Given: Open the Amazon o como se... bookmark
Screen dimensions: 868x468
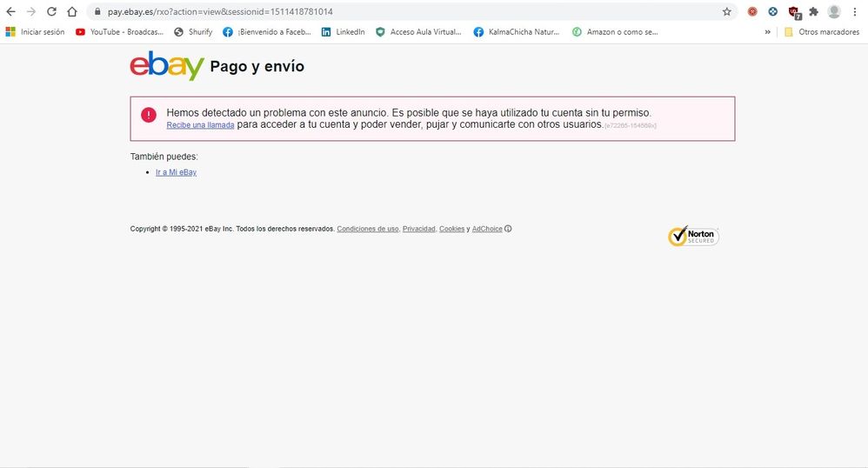Looking at the screenshot, I should tap(615, 32).
